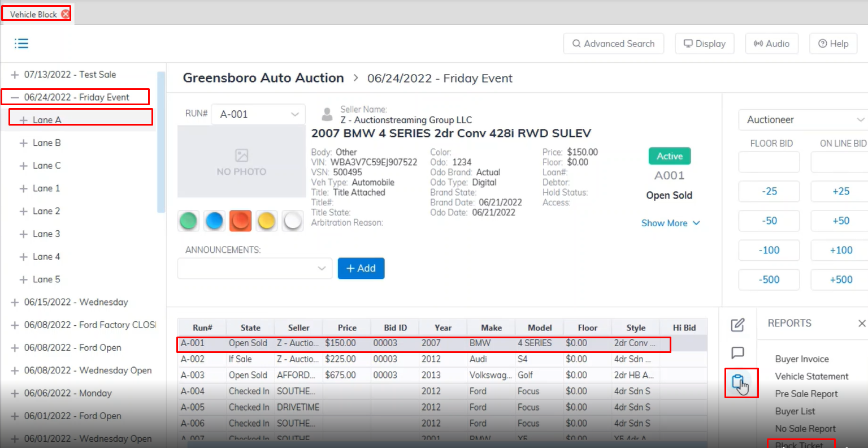Screen dimensions: 868x448
Task: Click the blue Add announcement button
Action: click(x=361, y=269)
